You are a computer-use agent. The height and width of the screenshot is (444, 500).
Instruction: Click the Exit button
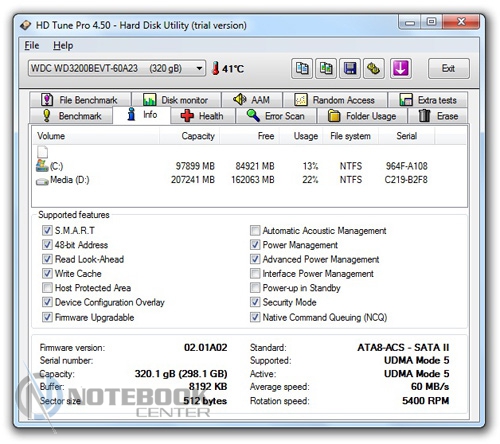pyautogui.click(x=448, y=69)
